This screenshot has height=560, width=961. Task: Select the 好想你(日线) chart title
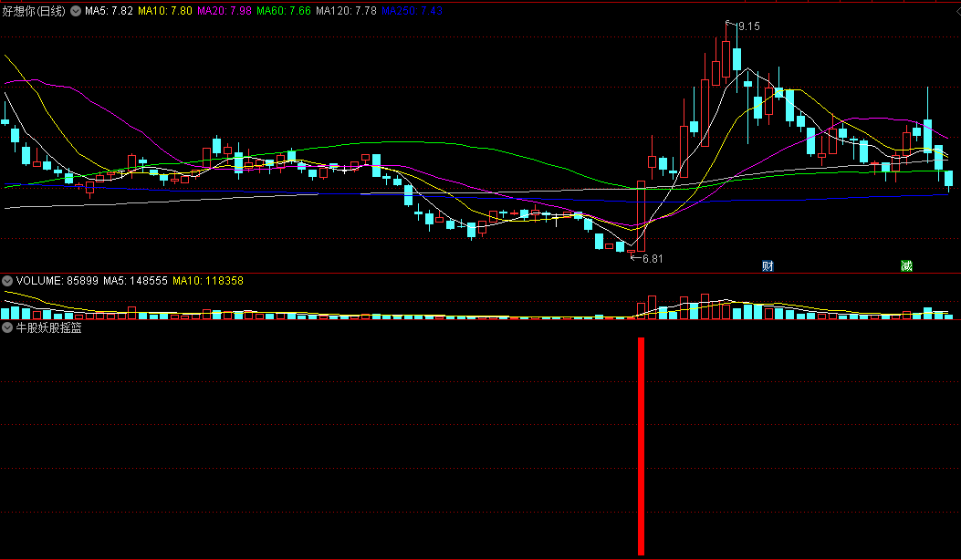pyautogui.click(x=34, y=11)
